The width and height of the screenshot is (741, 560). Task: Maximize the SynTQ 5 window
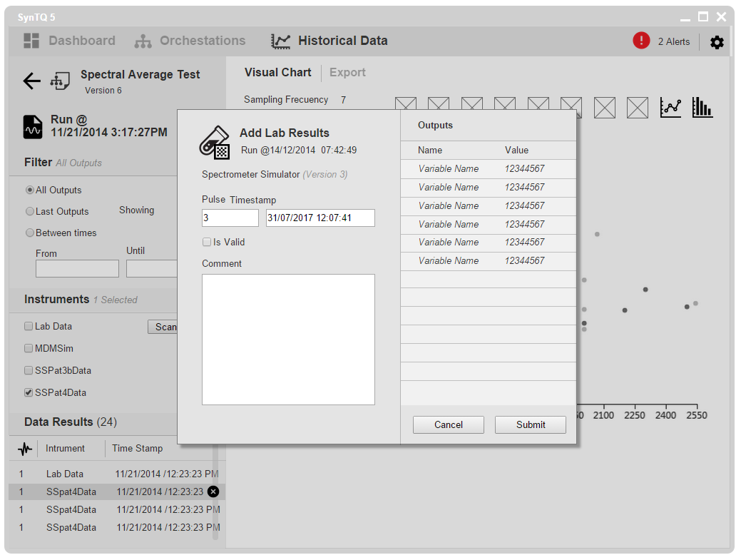703,17
